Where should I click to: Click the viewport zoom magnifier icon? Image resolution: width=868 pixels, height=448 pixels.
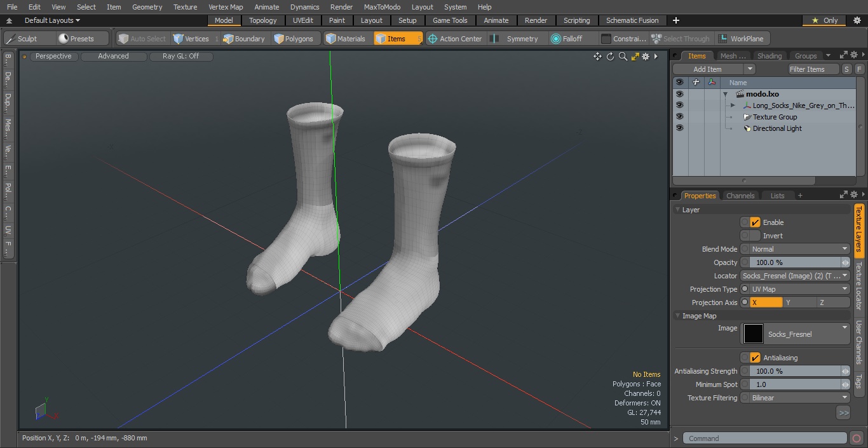coord(623,57)
